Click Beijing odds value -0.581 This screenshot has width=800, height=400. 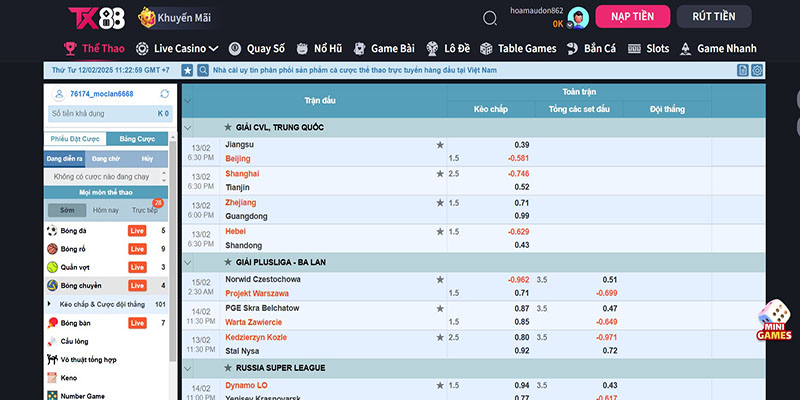[518, 158]
